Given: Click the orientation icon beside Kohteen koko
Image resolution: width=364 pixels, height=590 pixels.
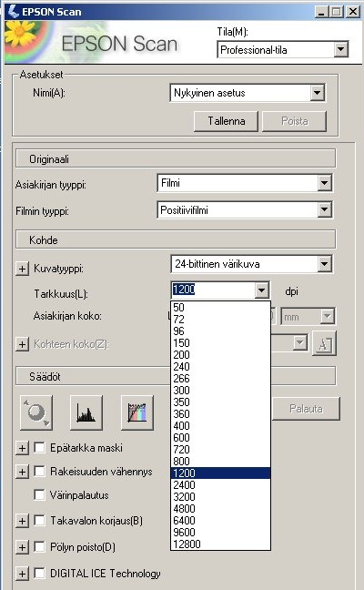Looking at the screenshot, I should point(324,343).
